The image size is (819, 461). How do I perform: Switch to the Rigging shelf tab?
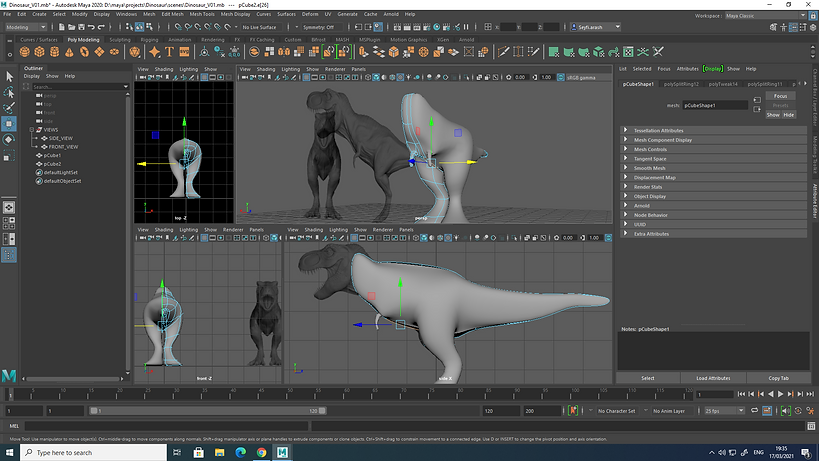click(x=149, y=40)
